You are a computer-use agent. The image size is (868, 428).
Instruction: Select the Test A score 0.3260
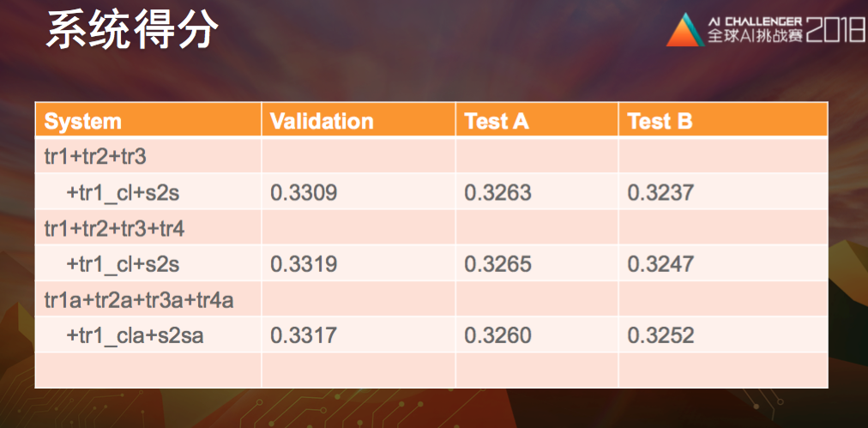497,336
